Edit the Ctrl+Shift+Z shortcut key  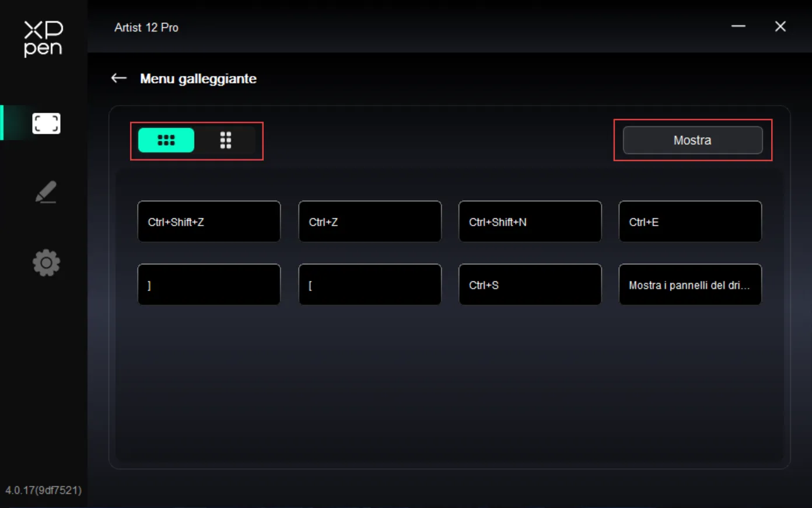[x=209, y=221]
